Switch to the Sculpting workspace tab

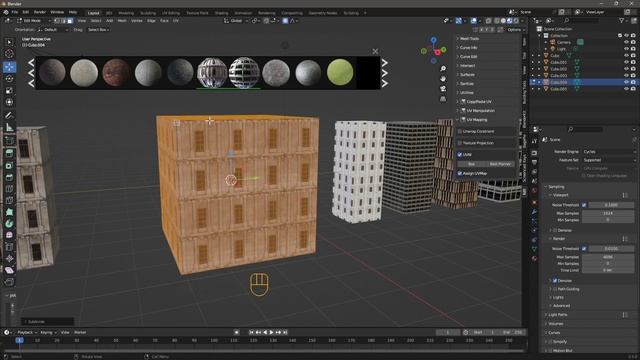(148, 13)
